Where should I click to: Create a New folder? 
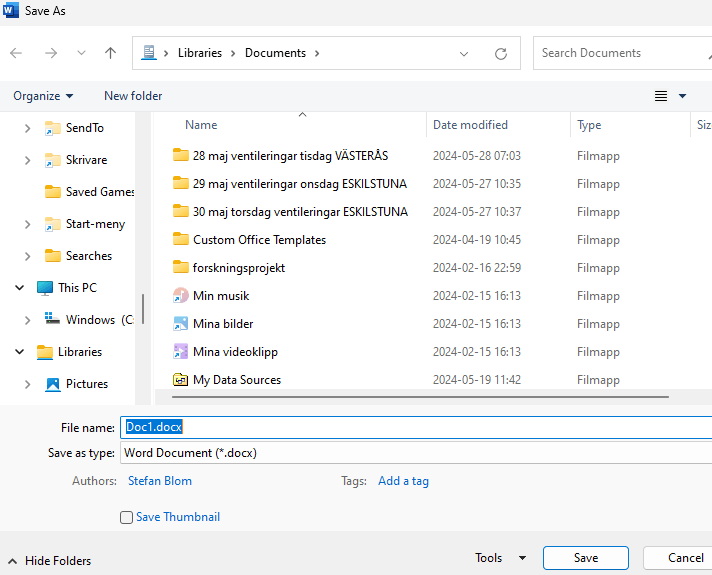click(133, 96)
